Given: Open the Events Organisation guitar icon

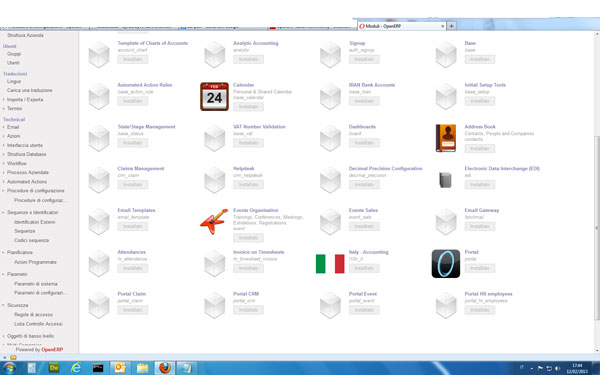Looking at the screenshot, I should point(214,222).
